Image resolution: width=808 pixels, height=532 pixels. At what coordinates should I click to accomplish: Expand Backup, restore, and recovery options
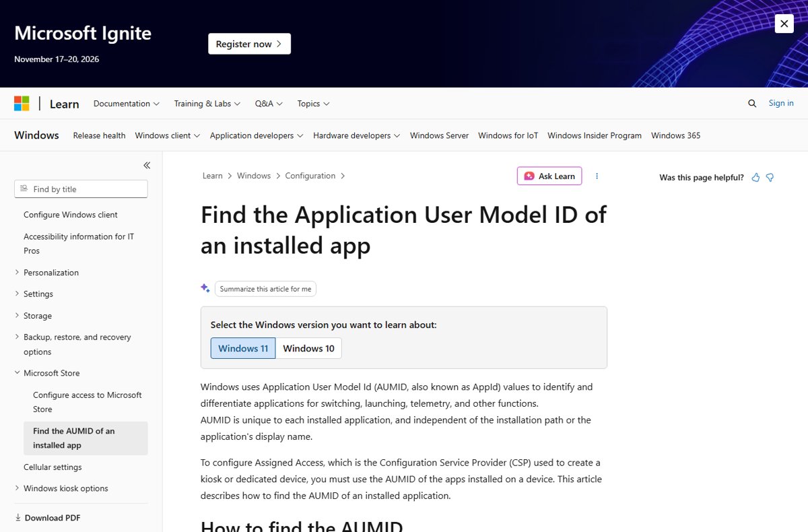(x=17, y=337)
